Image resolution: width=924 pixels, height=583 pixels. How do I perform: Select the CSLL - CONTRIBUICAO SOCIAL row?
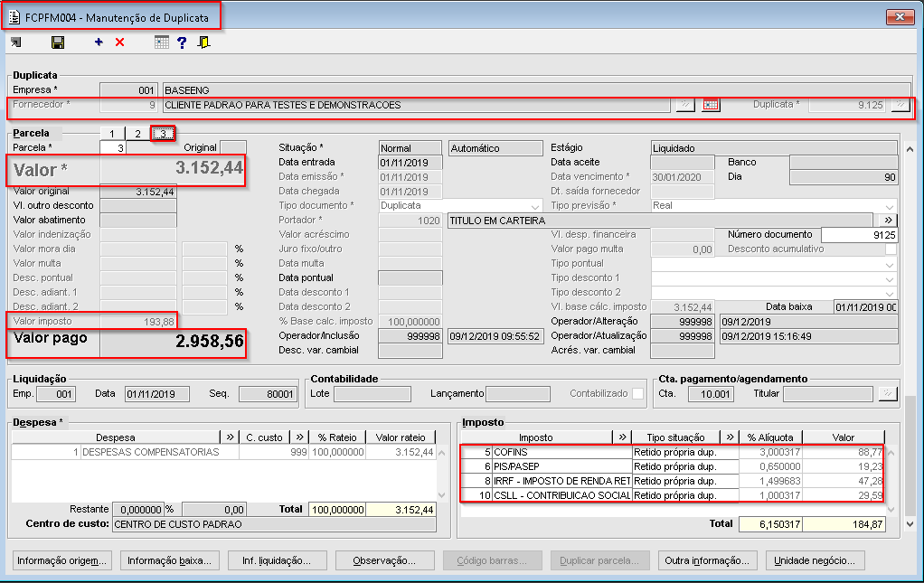[672, 495]
